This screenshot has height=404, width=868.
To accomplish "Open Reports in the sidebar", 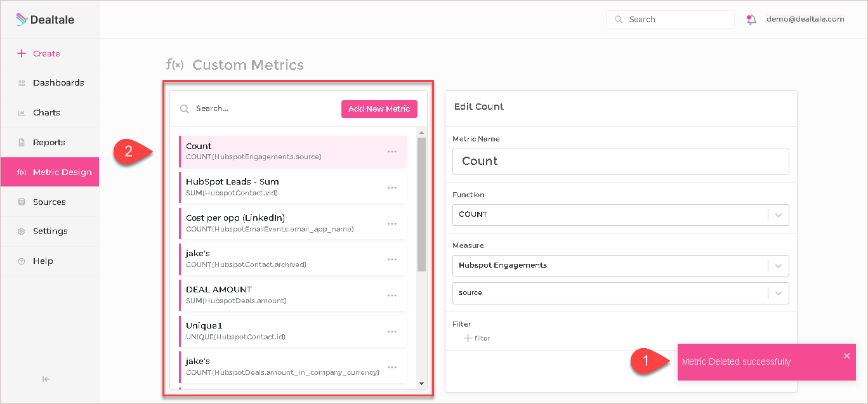I will pyautogui.click(x=49, y=142).
